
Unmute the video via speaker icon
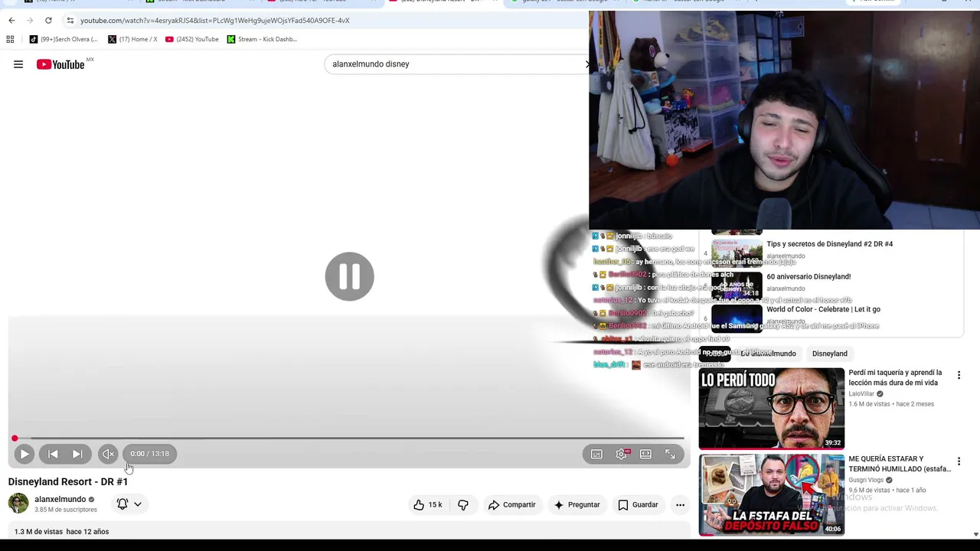pos(108,454)
